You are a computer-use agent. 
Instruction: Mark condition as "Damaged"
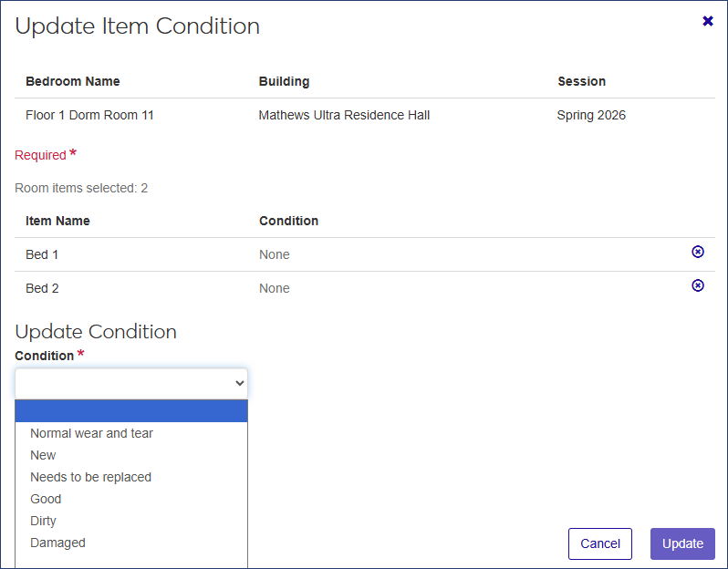click(57, 543)
